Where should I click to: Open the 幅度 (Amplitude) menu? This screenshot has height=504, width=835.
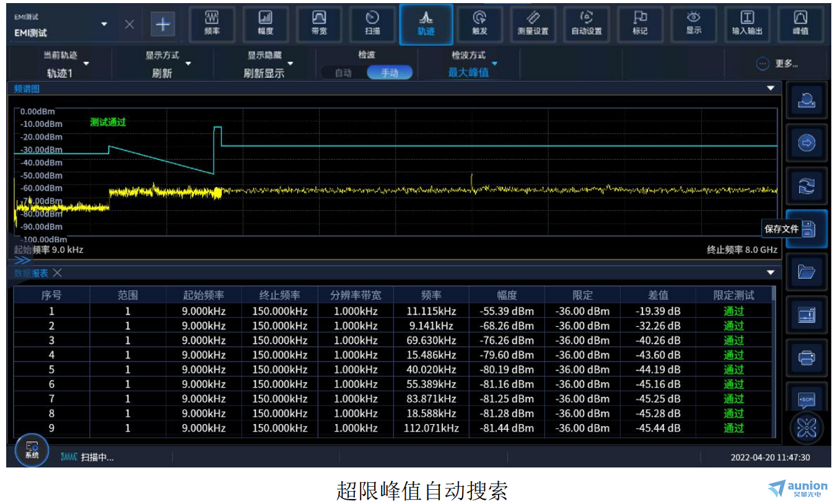coord(265,24)
